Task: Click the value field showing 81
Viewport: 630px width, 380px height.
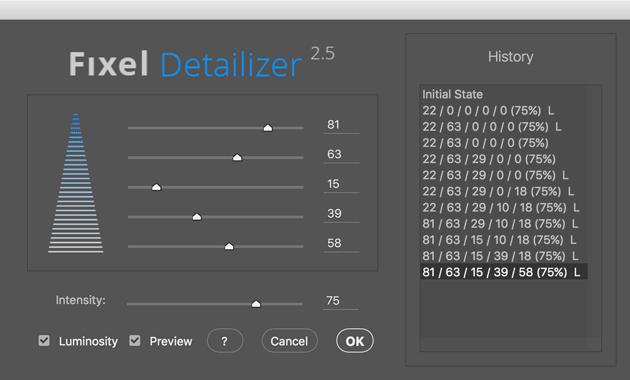Action: pos(341,125)
